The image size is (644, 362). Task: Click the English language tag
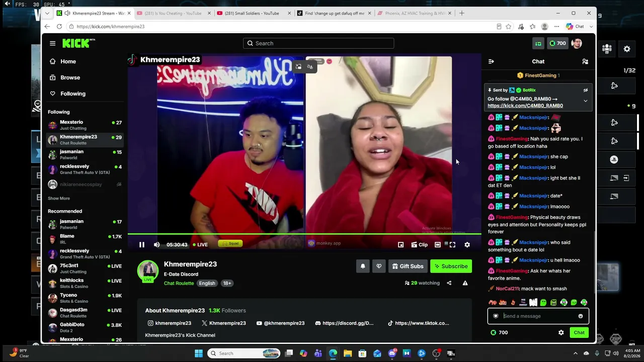[x=207, y=284]
